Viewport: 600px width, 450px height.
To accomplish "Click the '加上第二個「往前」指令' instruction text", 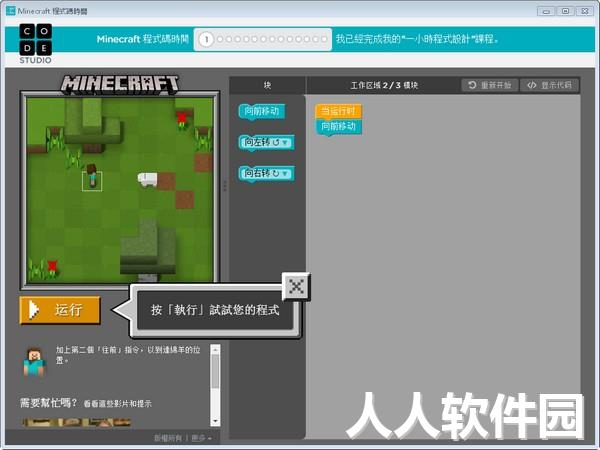I will (x=128, y=355).
